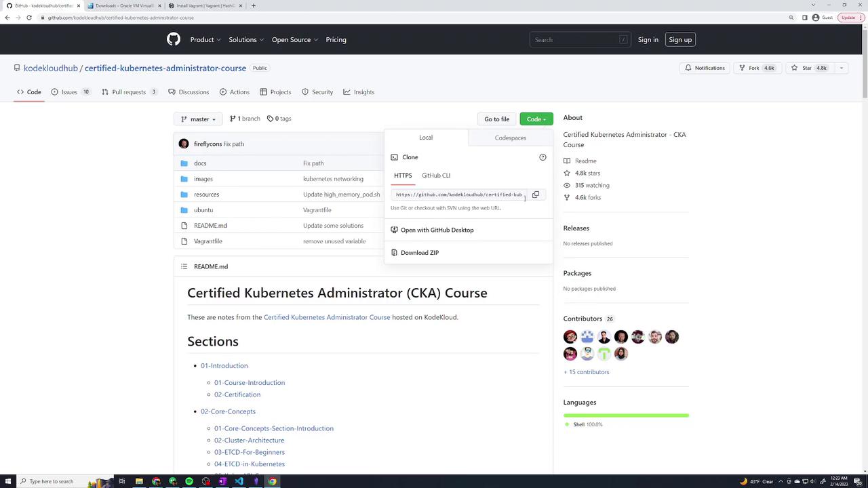
Task: Click the first contributor avatar
Action: pos(570,337)
